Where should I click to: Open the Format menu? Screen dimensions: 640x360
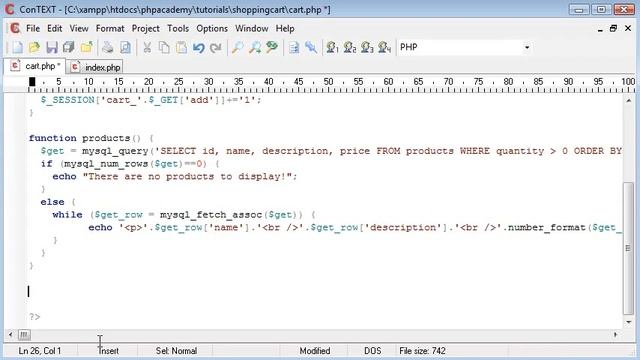[110, 29]
